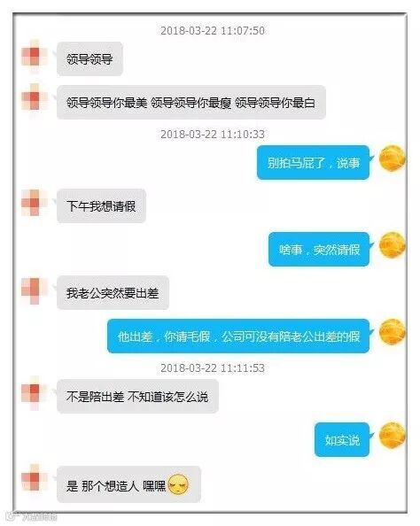Click the avatar beside "下午我想请假" message
420x526 pixels.
click(33, 202)
